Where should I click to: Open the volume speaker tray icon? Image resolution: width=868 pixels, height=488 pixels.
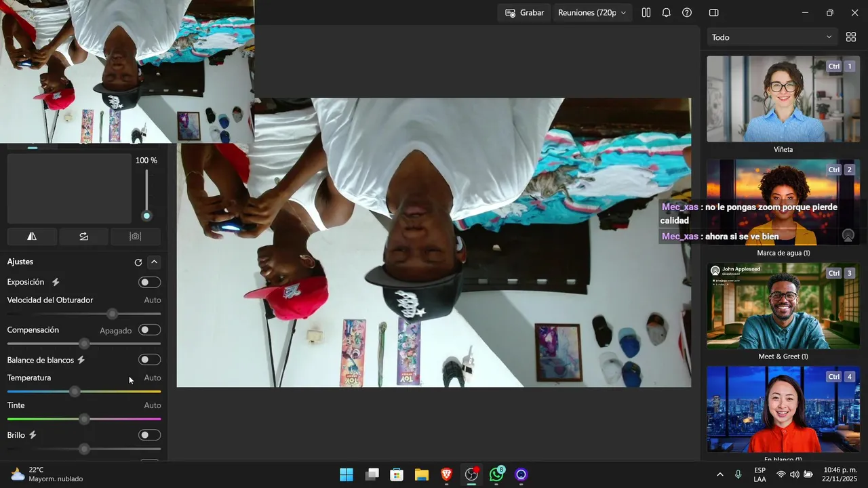pyautogui.click(x=795, y=474)
